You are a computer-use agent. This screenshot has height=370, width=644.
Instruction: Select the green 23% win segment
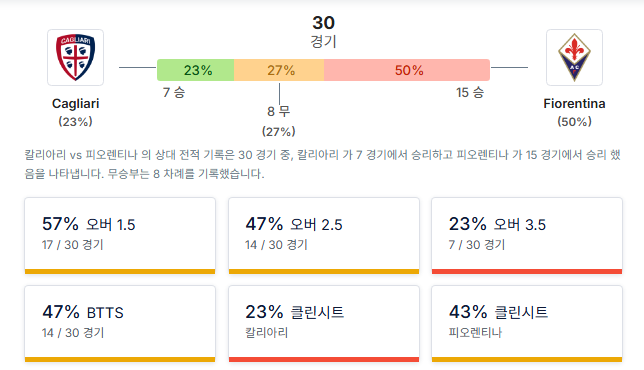196,70
